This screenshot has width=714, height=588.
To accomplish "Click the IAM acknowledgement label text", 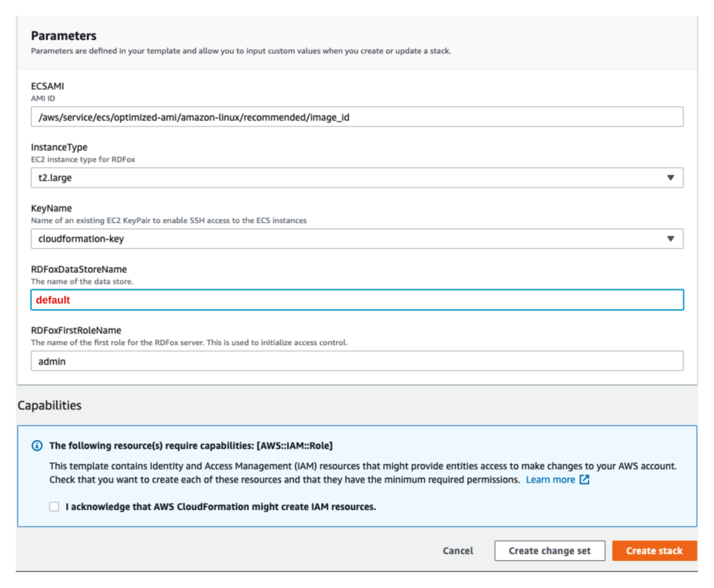I will point(220,507).
